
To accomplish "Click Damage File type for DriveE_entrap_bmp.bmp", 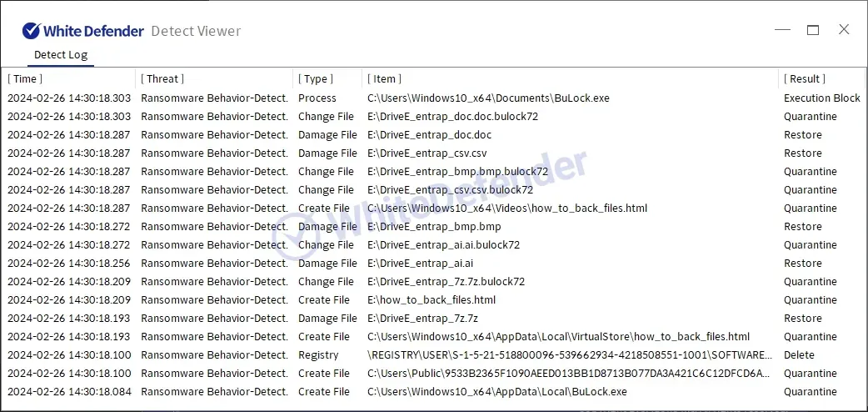I will pyautogui.click(x=327, y=226).
